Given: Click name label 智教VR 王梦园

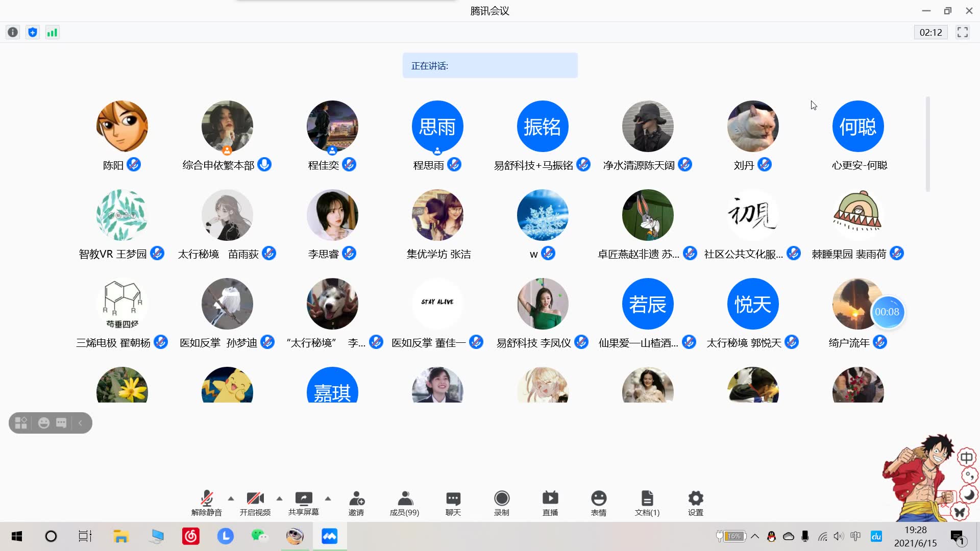Looking at the screenshot, I should click(x=113, y=254).
